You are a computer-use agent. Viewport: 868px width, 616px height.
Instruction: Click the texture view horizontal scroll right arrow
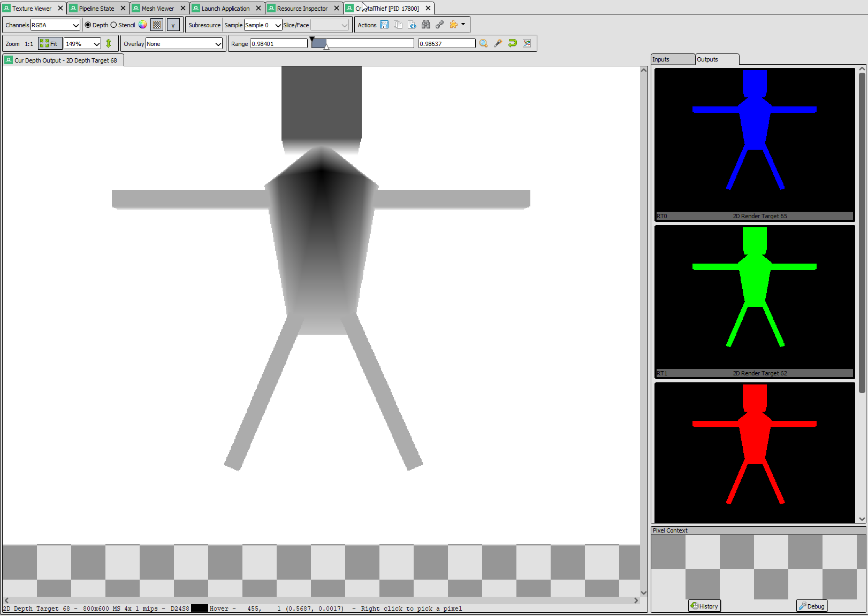pyautogui.click(x=636, y=600)
